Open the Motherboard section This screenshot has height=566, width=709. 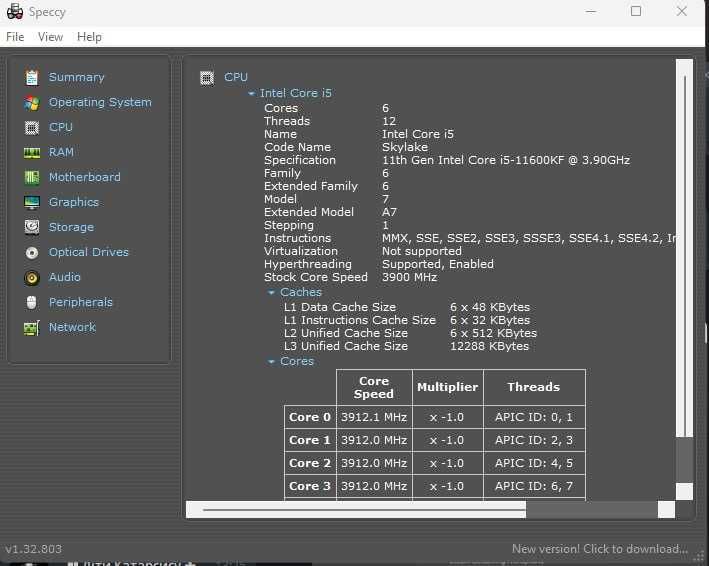(85, 177)
